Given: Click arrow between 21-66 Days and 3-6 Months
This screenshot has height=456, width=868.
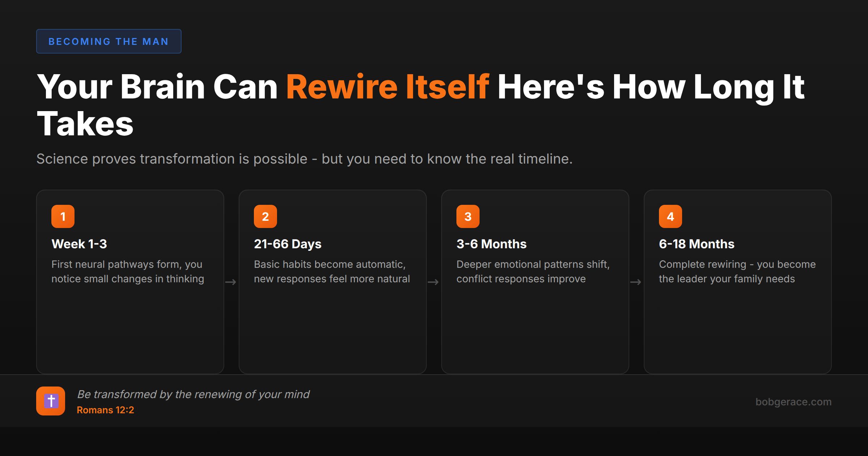Looking at the screenshot, I should pos(433,282).
